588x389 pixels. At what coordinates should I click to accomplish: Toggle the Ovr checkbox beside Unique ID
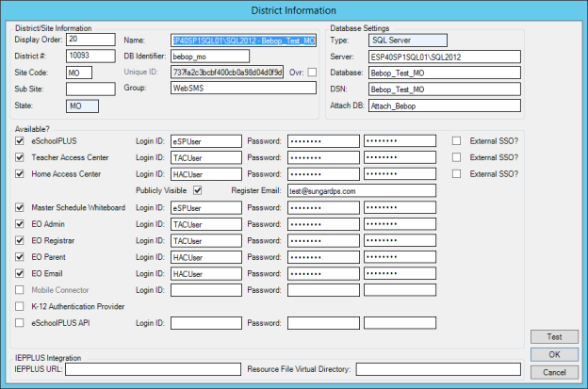coord(312,73)
